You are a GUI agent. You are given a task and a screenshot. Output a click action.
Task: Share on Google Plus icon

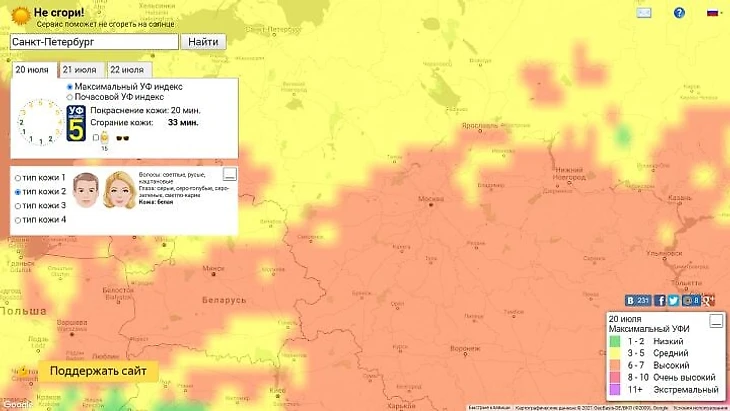(708, 301)
